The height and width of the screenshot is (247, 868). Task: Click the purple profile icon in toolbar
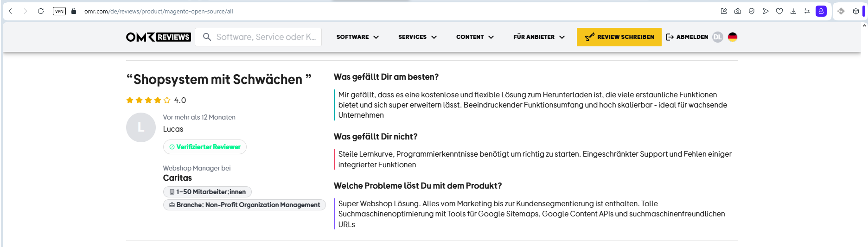coord(821,11)
